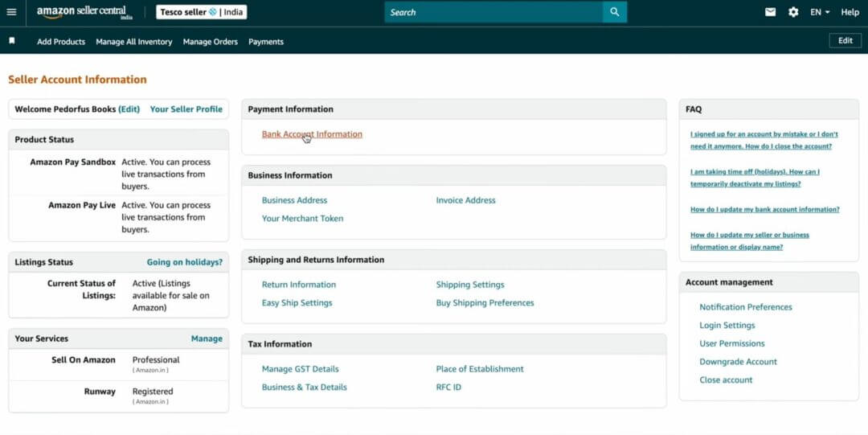Open the Shipping Settings link
The image size is (868, 435).
[x=470, y=285]
